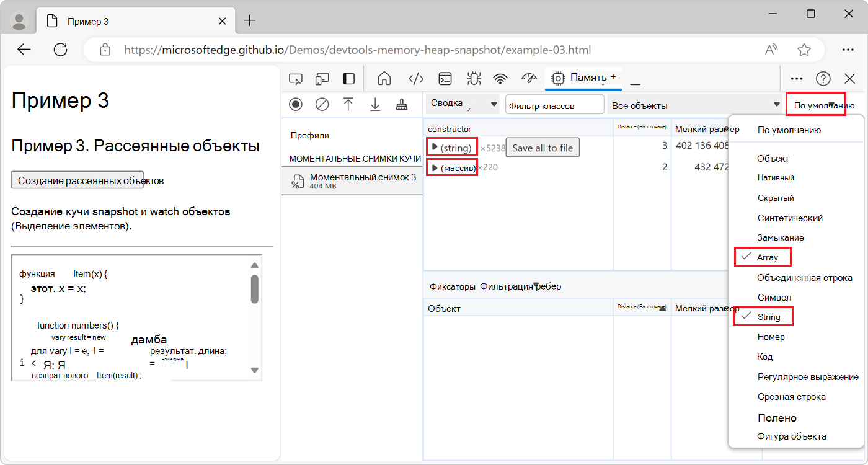
Task: Turn on Read aloud in address bar
Action: tap(772, 50)
